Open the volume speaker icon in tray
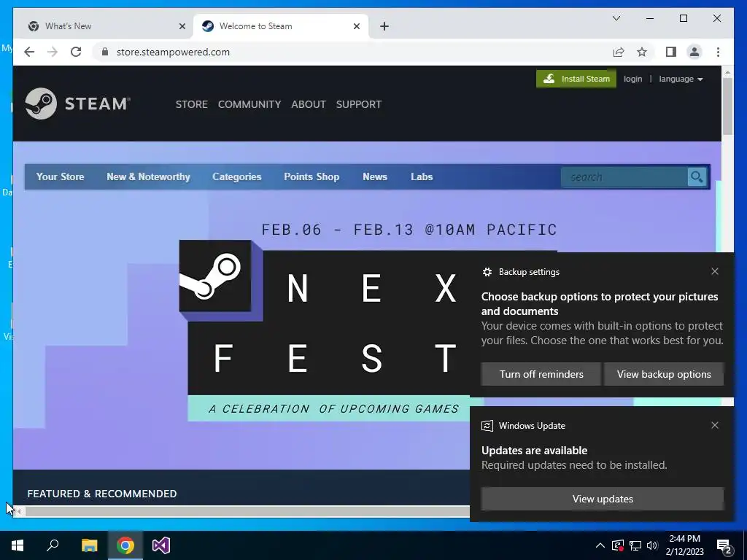Image resolution: width=747 pixels, height=560 pixels. tap(652, 545)
